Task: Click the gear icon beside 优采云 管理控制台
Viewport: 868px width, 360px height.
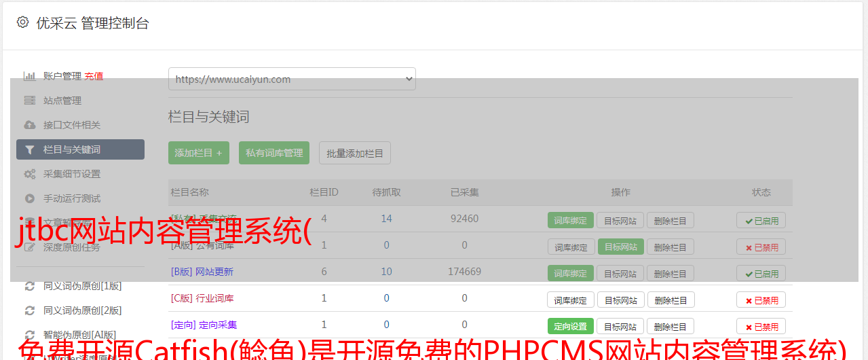Action: (x=23, y=22)
